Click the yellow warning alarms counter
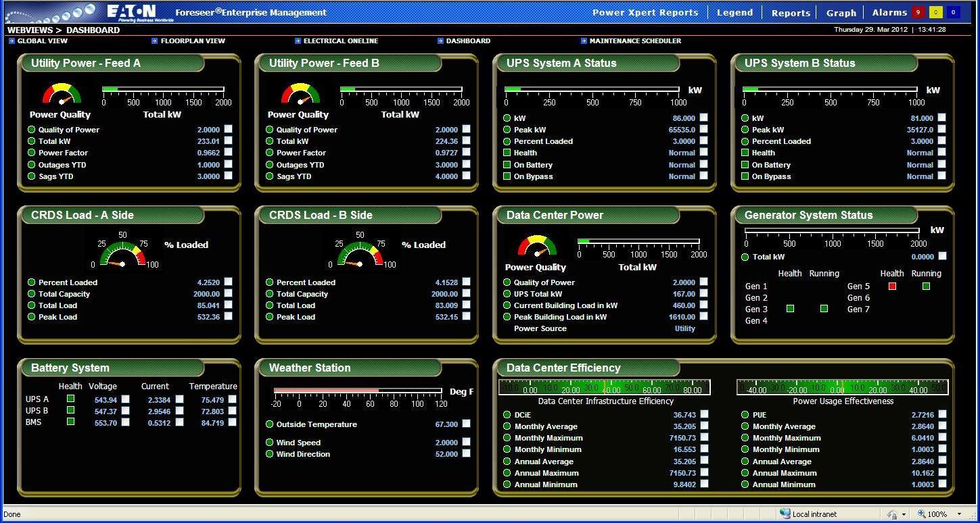Viewport: 980px width, 523px height. (x=935, y=12)
